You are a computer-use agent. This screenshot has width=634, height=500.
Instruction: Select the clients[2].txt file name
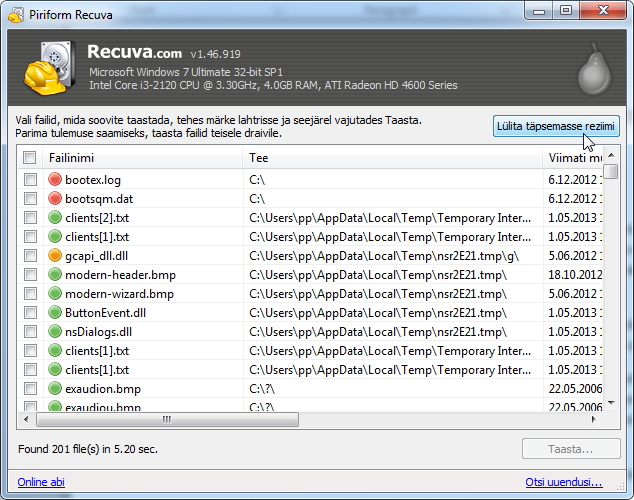pyautogui.click(x=97, y=217)
